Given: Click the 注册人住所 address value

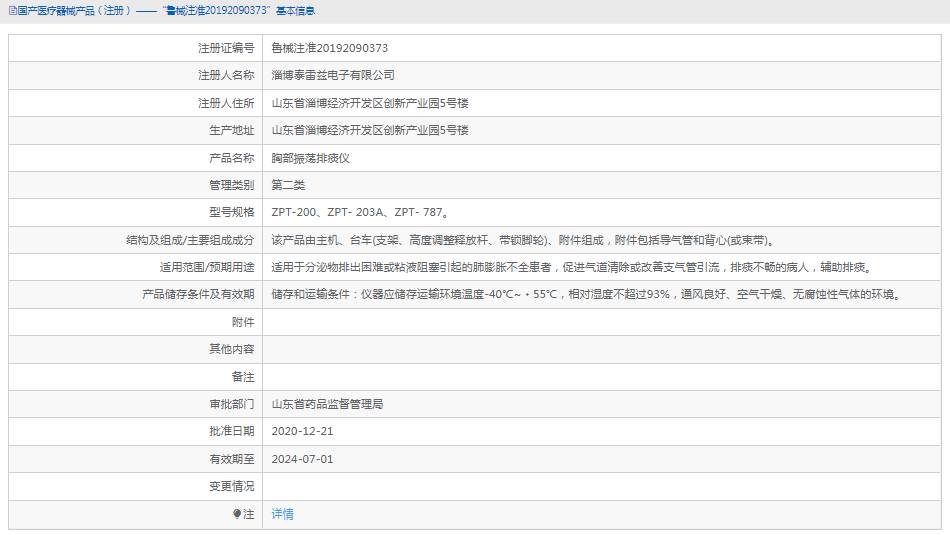Looking at the screenshot, I should 370,103.
